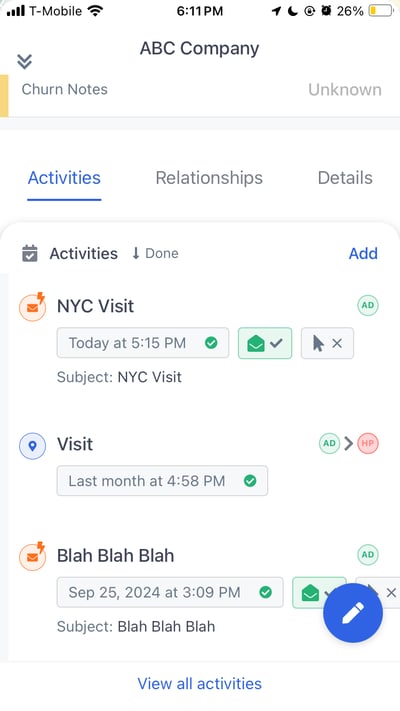Screen dimensions: 400x711
Task: Switch to the Details tab
Action: tap(345, 178)
